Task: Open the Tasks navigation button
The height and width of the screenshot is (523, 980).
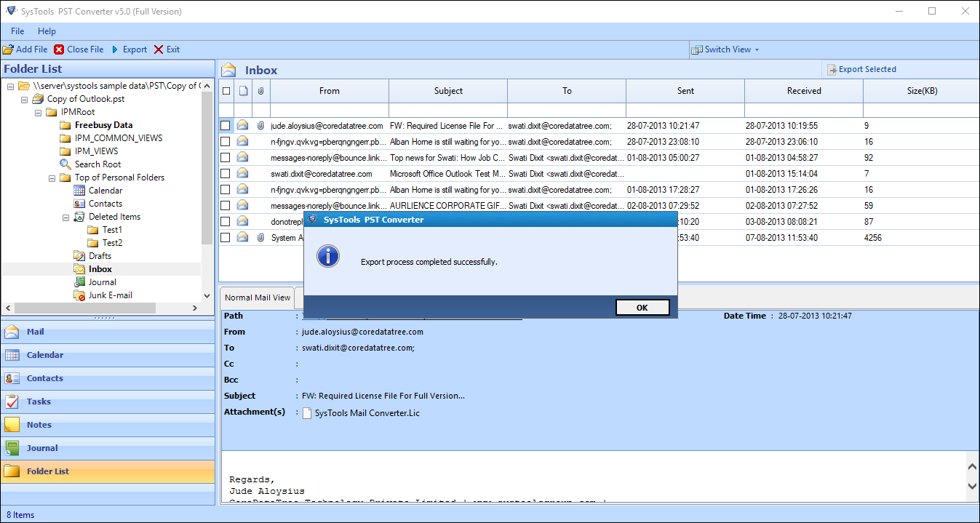Action: click(108, 402)
